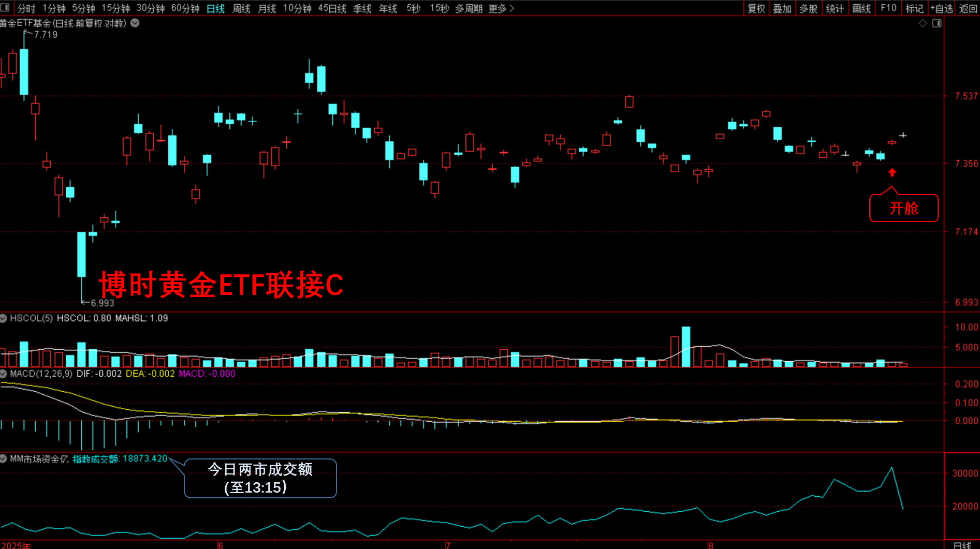Image resolution: width=980 pixels, height=549 pixels.
Task: Click the month 7 marker on time axis
Action: [448, 545]
